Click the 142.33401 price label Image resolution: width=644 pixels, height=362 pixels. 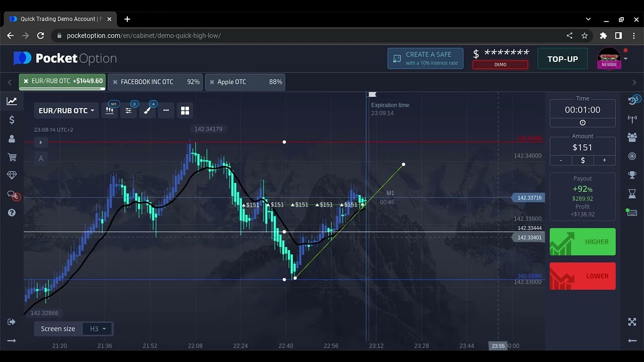coord(529,237)
